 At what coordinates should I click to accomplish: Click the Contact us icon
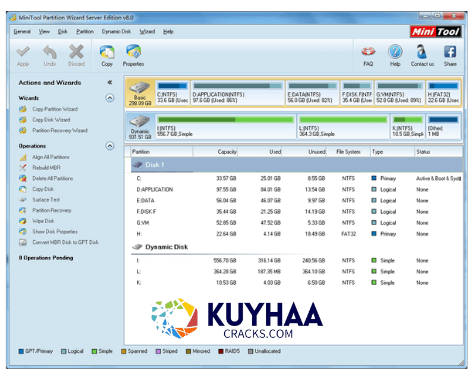pyautogui.click(x=422, y=52)
